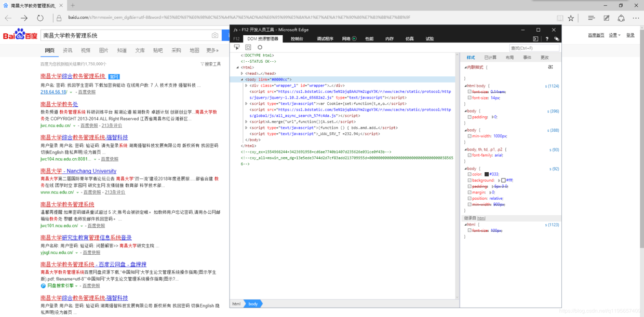Click the F12 label icon in DevTools
The height and width of the screenshot is (317, 644).
click(236, 39)
